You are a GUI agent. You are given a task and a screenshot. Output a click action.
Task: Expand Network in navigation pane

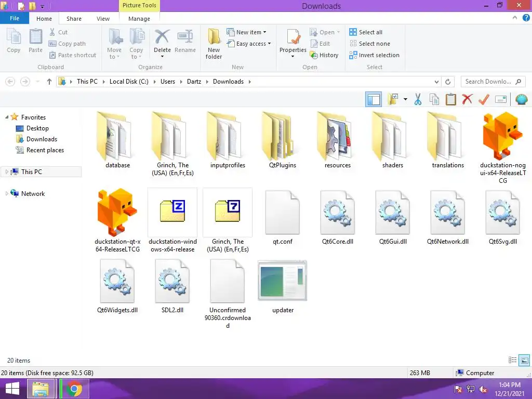pos(7,194)
